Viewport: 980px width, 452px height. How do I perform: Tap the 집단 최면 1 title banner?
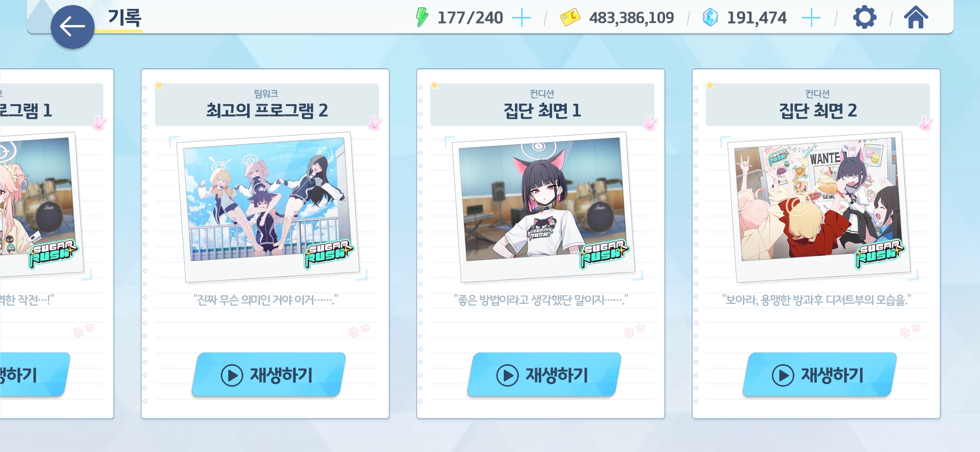click(x=542, y=105)
